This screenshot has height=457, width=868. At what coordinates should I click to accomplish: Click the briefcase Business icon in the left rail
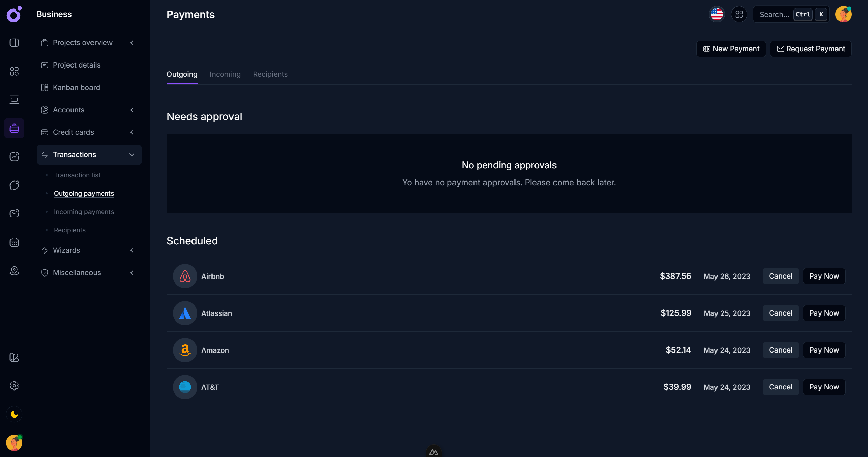pos(14,128)
